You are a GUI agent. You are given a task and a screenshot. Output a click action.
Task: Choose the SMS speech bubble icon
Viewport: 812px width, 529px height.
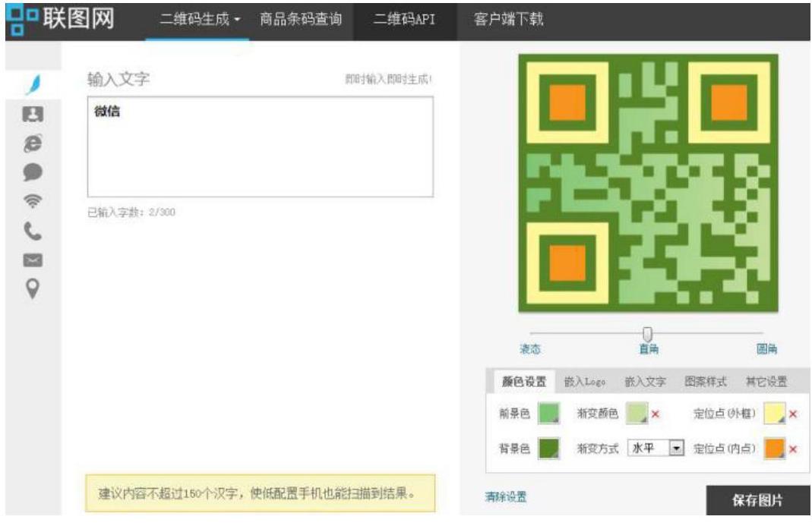[x=33, y=172]
